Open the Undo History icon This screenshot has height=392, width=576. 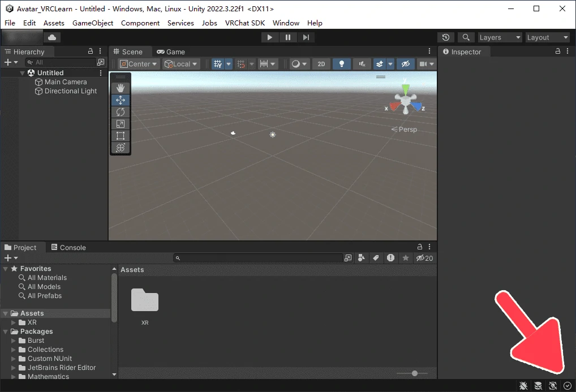446,37
